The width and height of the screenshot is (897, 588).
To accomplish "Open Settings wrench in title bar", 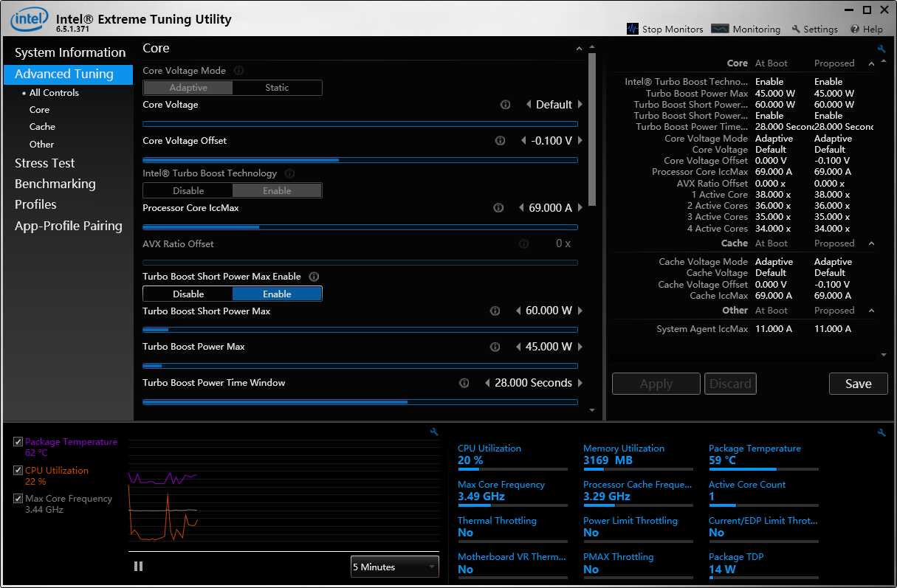I will pos(796,30).
